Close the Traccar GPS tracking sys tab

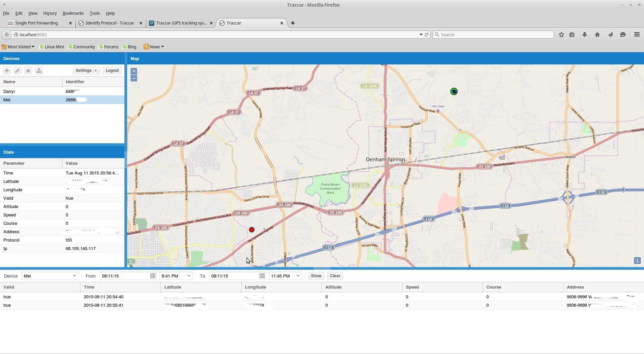tap(211, 23)
